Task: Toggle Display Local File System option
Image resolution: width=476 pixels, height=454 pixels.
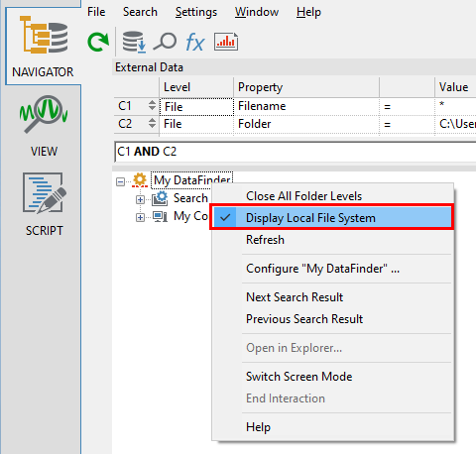Action: pos(332,218)
